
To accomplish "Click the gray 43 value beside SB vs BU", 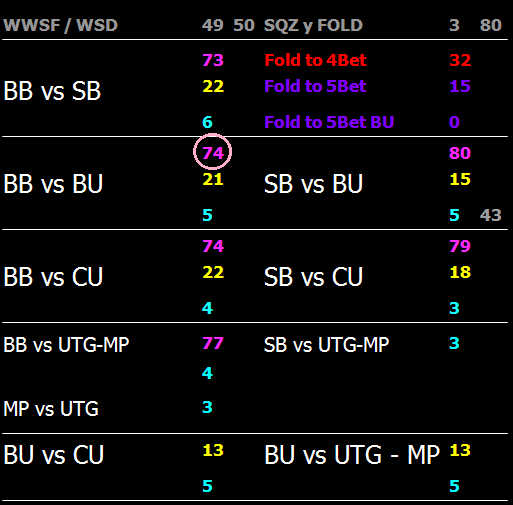I will [490, 215].
